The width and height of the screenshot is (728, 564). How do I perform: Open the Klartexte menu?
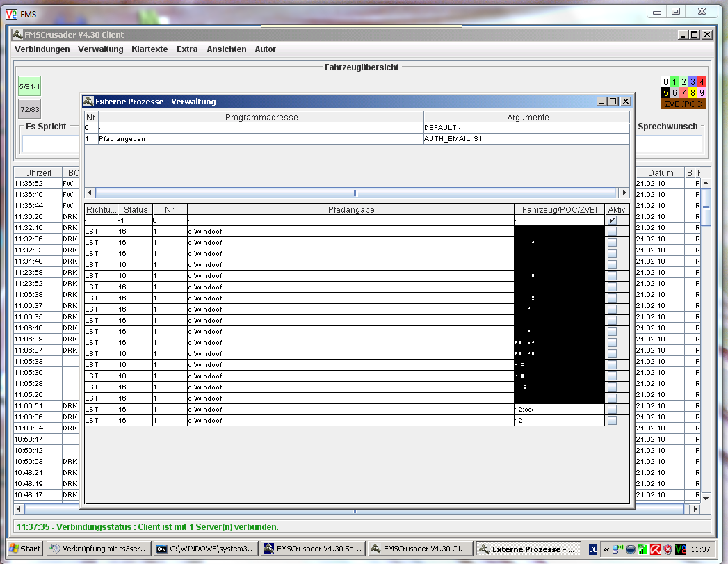click(x=149, y=49)
